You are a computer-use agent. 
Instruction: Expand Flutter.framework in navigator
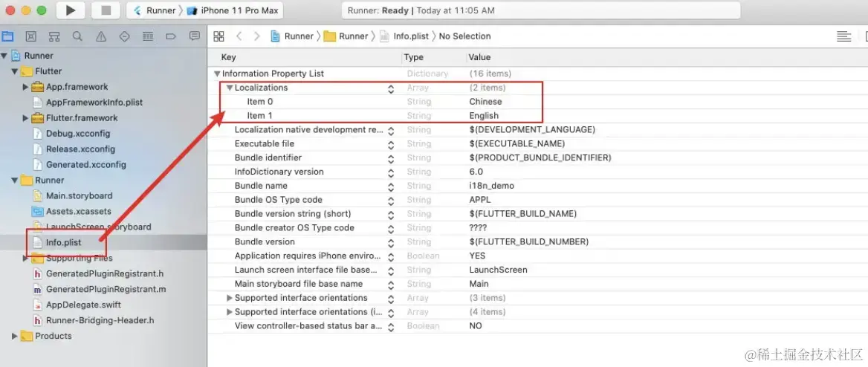tap(25, 118)
